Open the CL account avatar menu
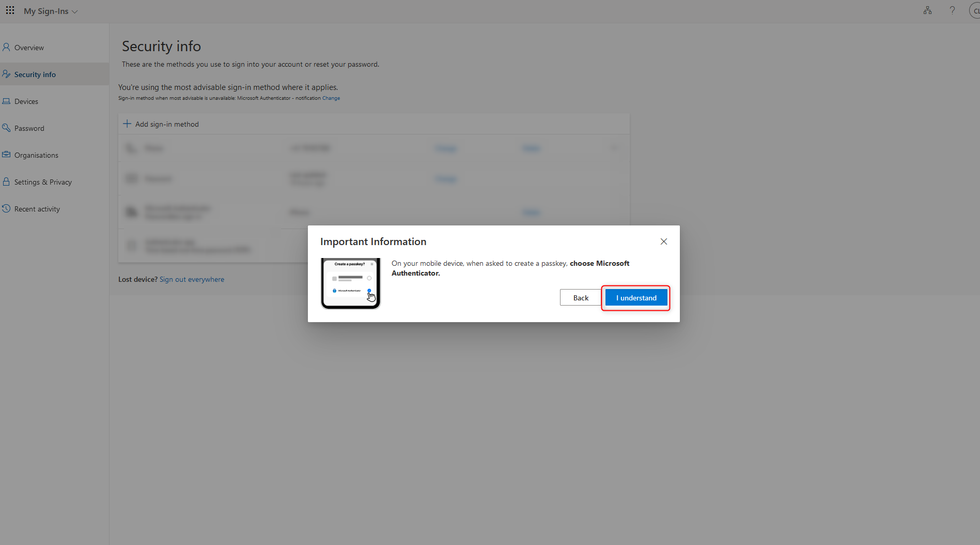 click(975, 10)
